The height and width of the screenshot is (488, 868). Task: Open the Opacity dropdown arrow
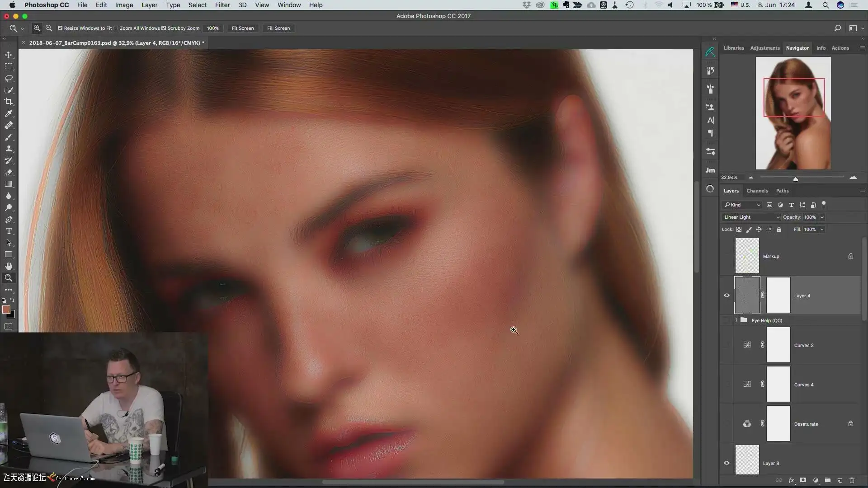(x=822, y=217)
